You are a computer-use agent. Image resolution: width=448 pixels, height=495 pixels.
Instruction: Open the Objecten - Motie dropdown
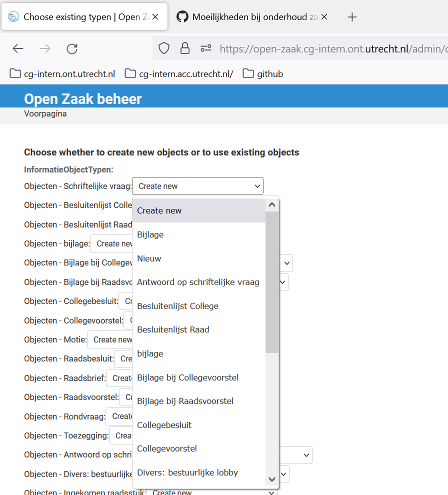(x=110, y=339)
